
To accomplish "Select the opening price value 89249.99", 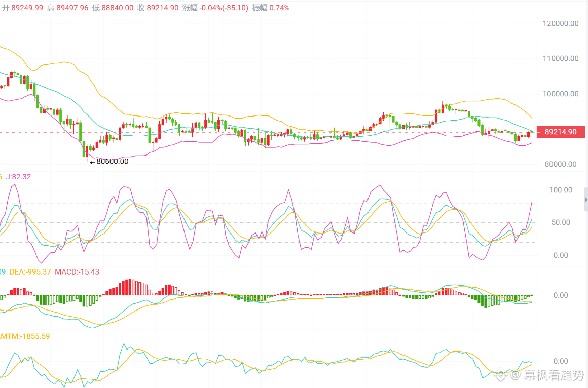I will pos(27,8).
